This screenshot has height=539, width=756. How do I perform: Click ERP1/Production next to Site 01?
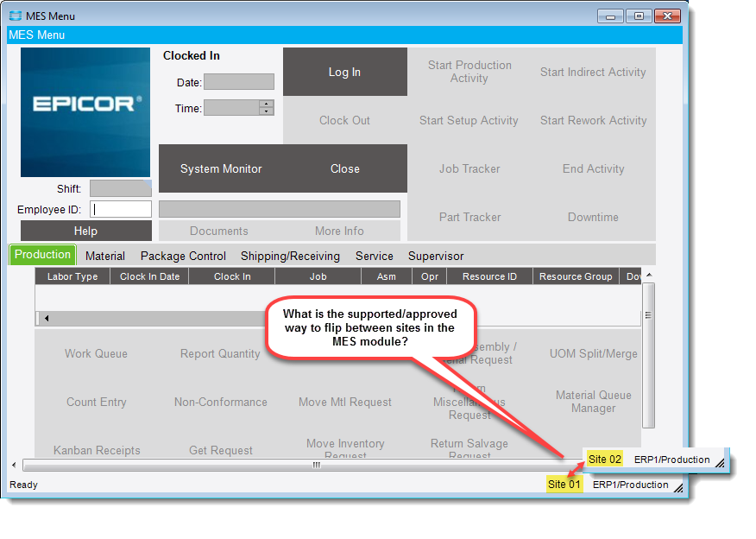pos(631,485)
